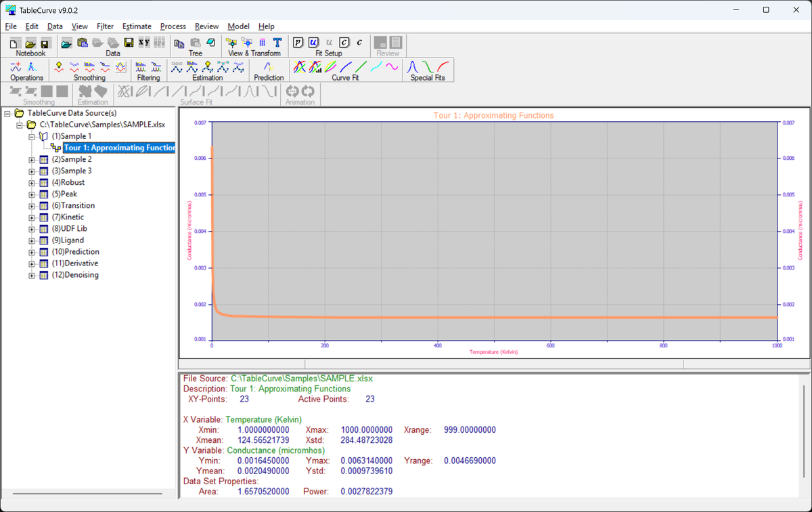Select the (10)Prediction data set

click(x=75, y=252)
